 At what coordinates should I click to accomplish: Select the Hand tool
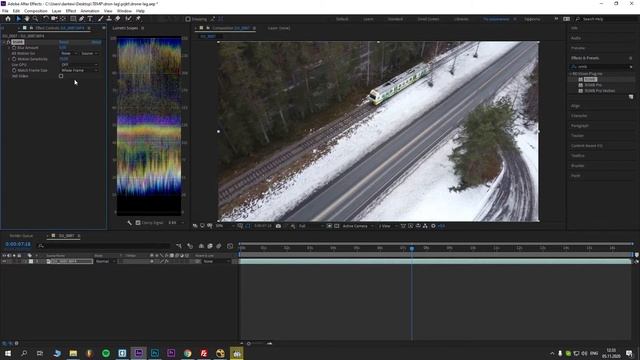27,19
